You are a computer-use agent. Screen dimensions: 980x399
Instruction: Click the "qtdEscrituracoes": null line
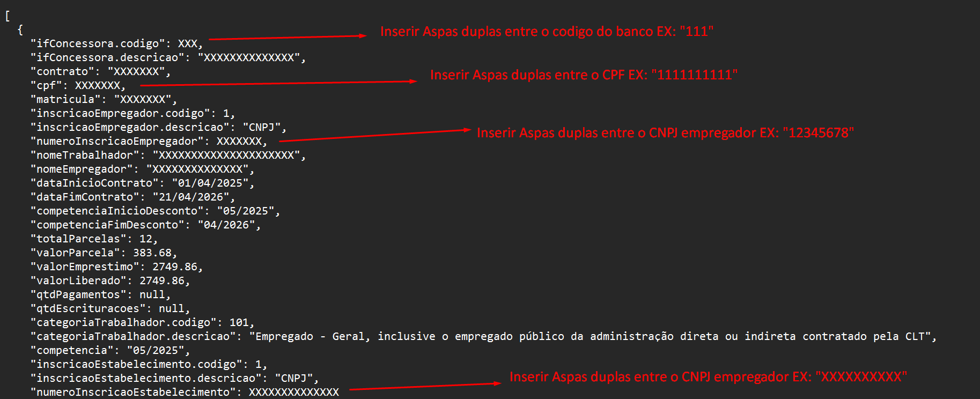(x=110, y=308)
